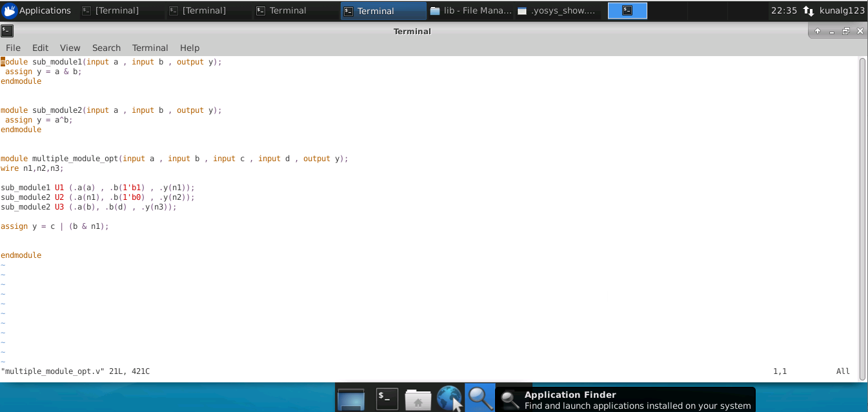Open the Search menu
Viewport: 868px width, 412px height.
(106, 48)
